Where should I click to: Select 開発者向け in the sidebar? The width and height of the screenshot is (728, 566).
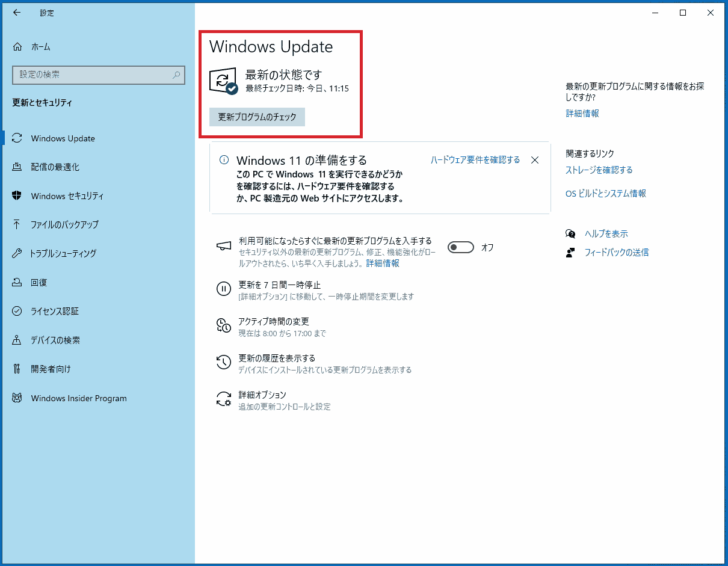tap(99, 369)
